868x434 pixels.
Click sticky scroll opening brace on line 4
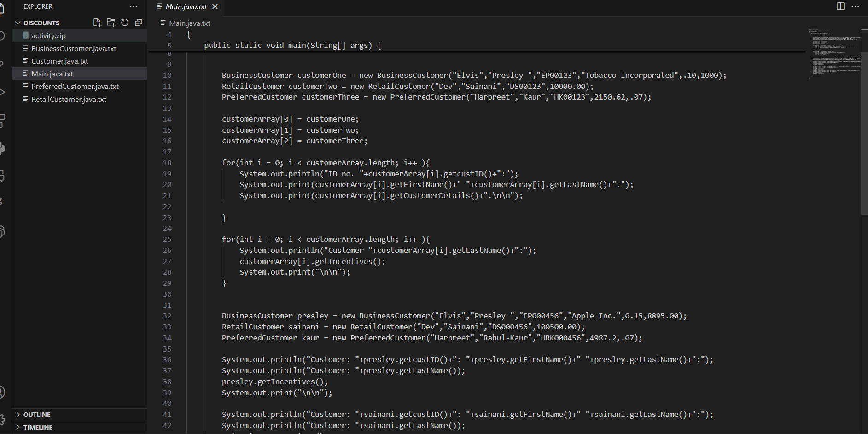point(188,35)
